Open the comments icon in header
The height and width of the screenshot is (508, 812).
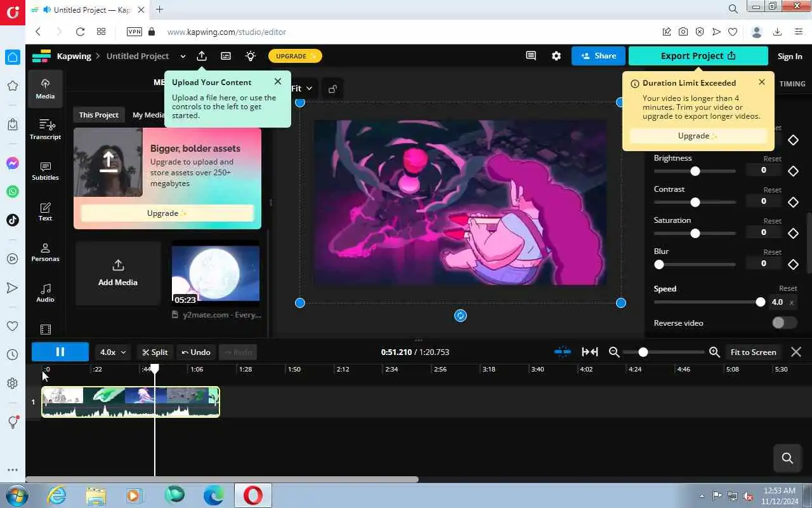tap(531, 56)
